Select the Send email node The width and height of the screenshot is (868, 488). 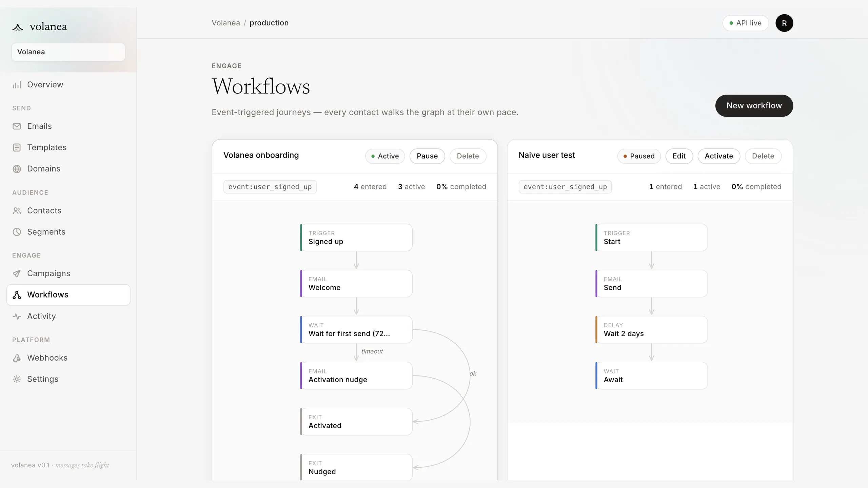(652, 284)
